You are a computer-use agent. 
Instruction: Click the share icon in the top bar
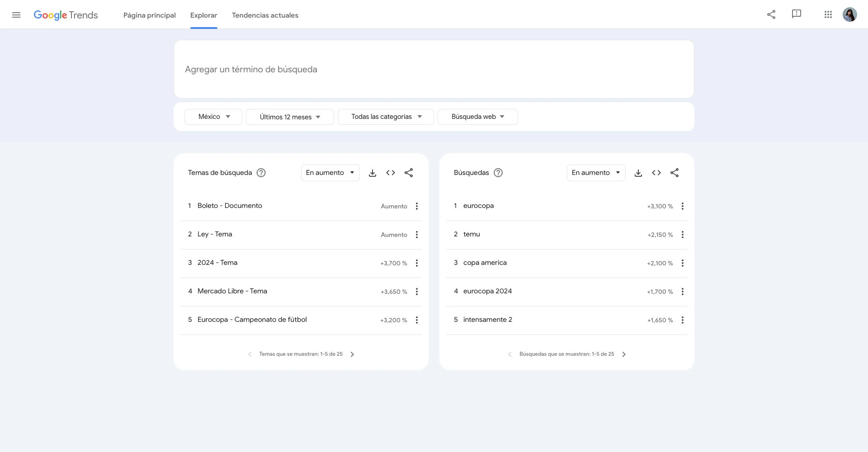[x=771, y=14]
